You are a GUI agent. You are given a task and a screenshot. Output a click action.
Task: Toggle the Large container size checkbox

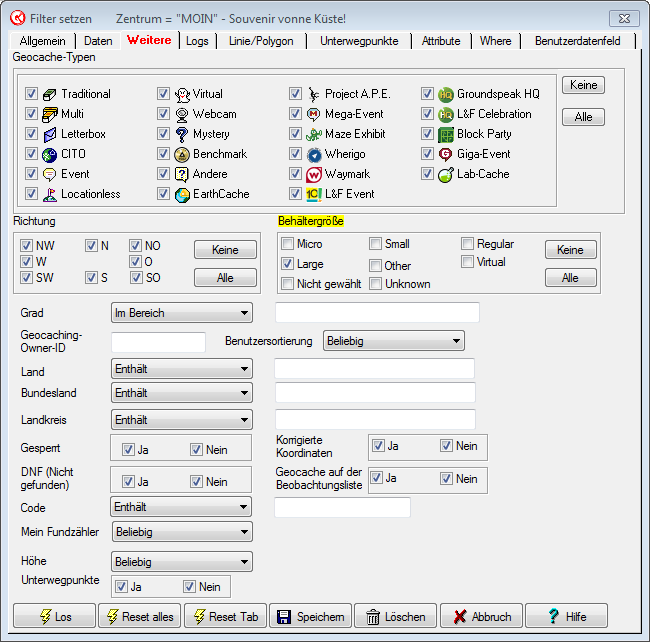click(x=288, y=264)
